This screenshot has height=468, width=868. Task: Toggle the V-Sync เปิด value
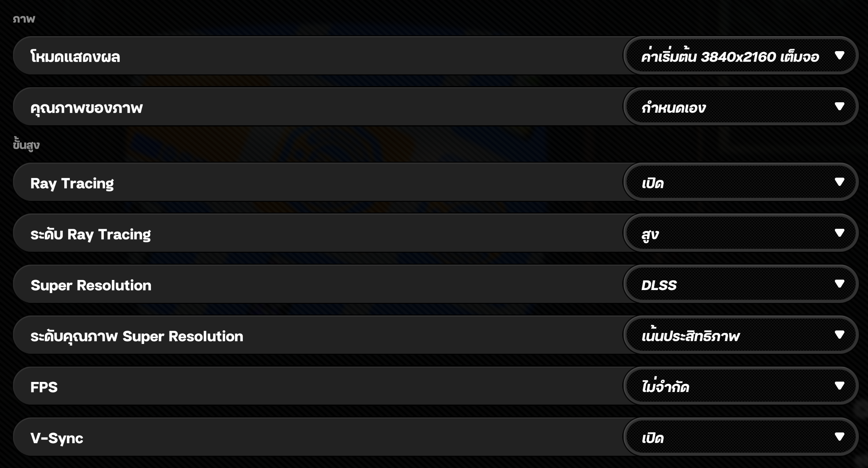(653, 438)
